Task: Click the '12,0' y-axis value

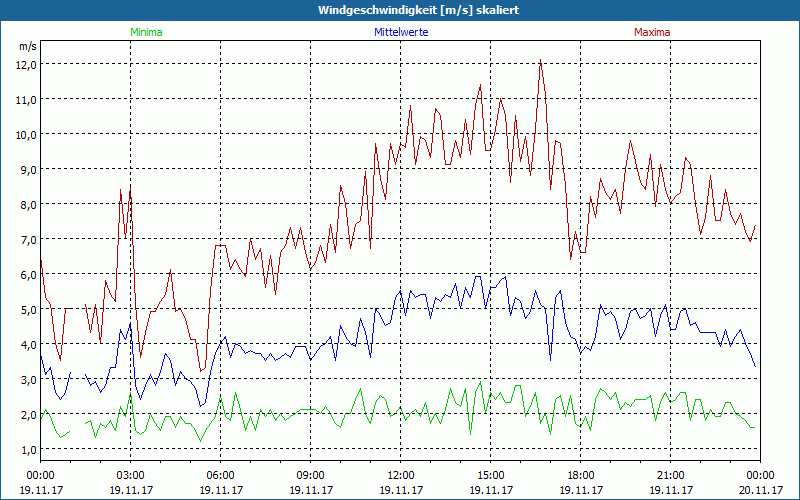Action: click(x=26, y=64)
